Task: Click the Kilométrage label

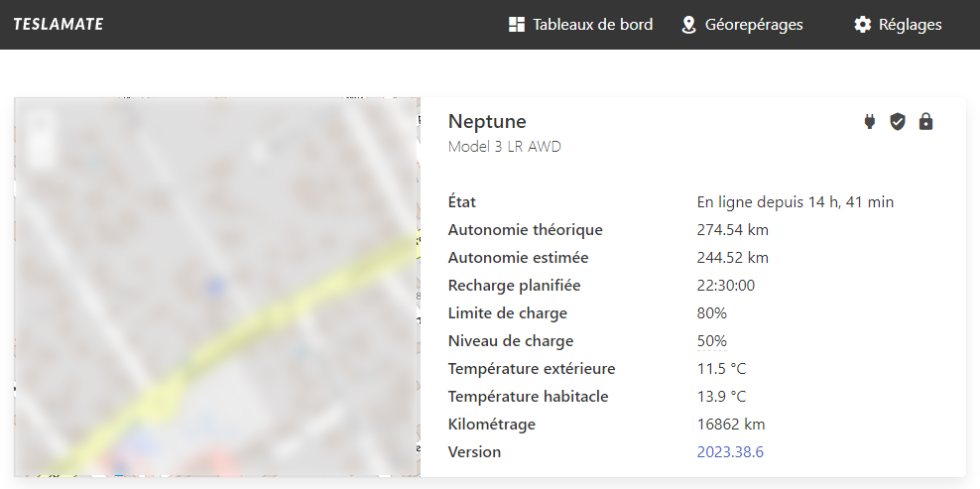Action: tap(492, 425)
